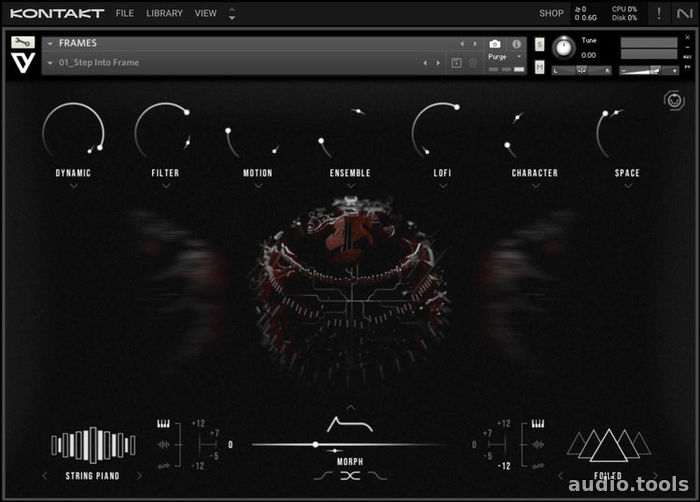Select next source right of String Piano

coord(140,476)
